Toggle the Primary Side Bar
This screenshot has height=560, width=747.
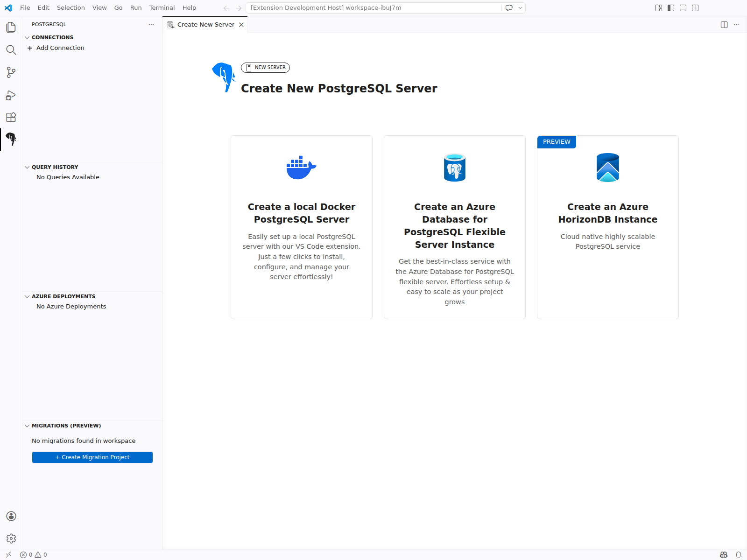pyautogui.click(x=671, y=8)
